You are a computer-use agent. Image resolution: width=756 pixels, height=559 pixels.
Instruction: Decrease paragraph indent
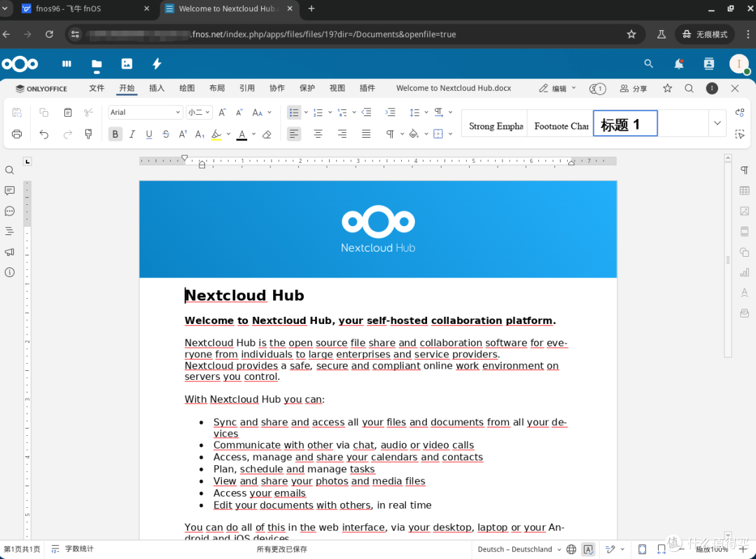(x=366, y=112)
